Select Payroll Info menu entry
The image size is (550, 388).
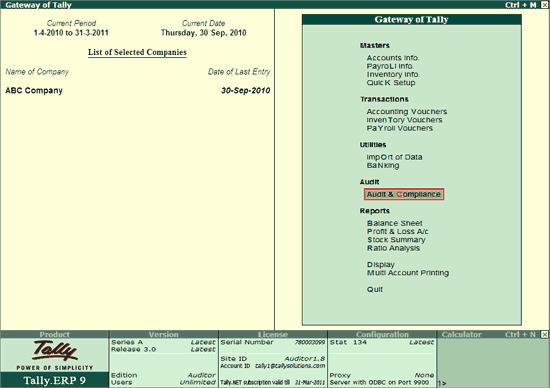pos(390,66)
